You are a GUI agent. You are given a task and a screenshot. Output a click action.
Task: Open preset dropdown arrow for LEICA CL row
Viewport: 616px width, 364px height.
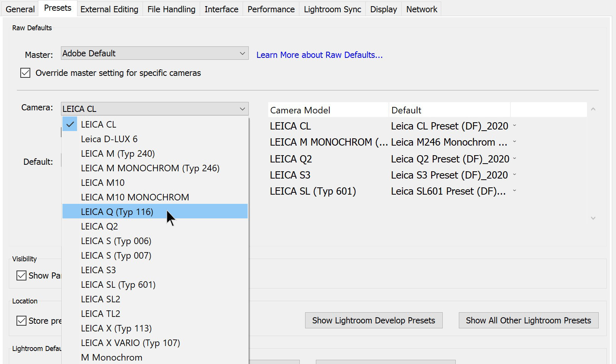[x=514, y=126]
